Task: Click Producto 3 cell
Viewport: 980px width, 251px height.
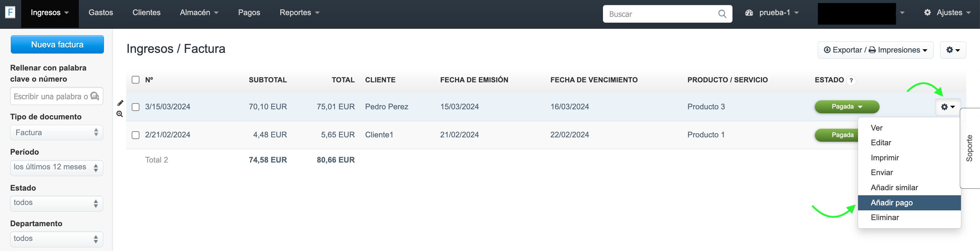Action: click(706, 107)
